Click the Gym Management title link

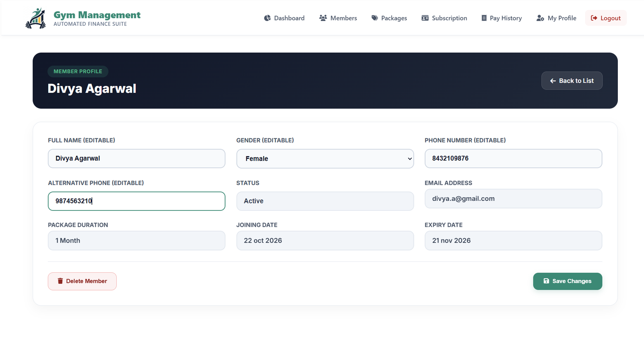pyautogui.click(x=97, y=15)
